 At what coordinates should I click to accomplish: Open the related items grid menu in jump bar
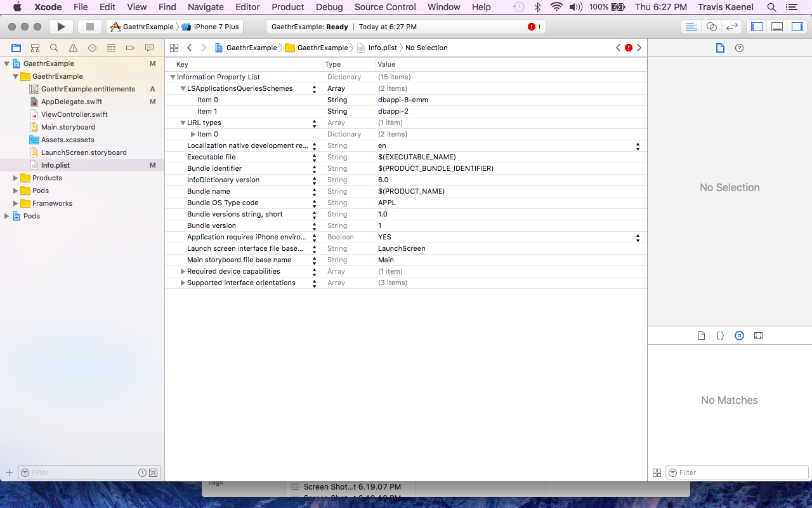(174, 48)
